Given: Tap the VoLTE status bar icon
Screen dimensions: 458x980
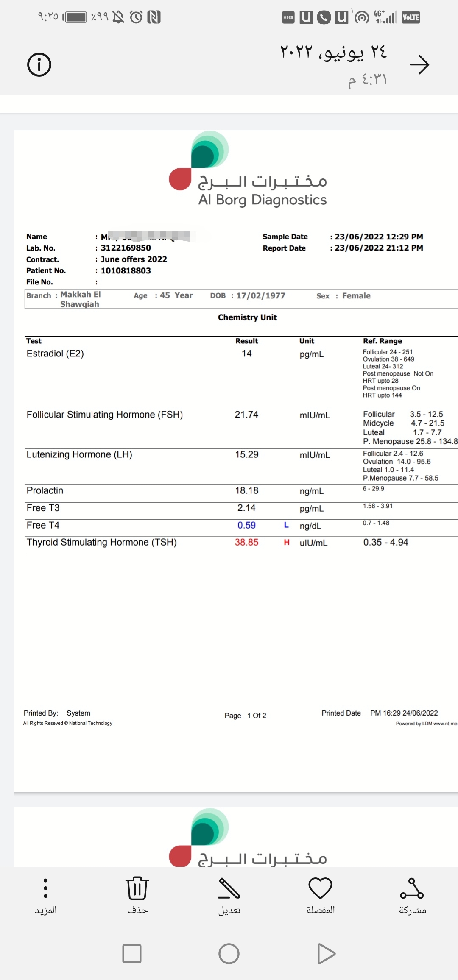Looking at the screenshot, I should coord(411,17).
